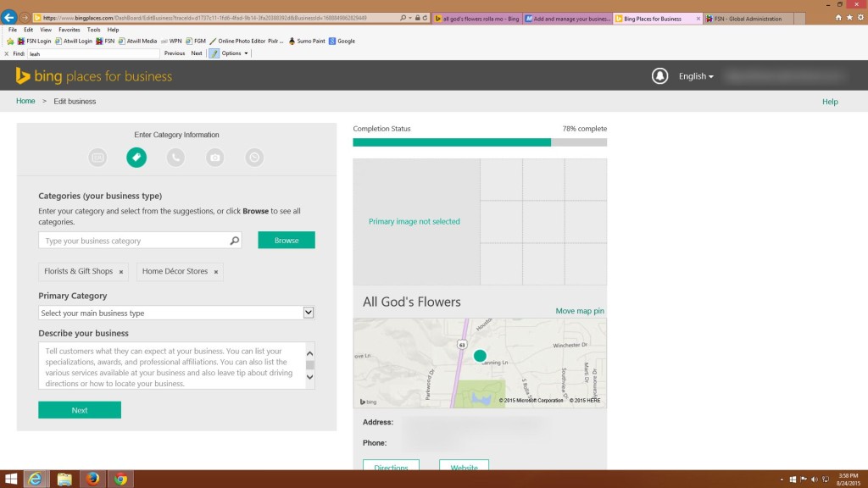
Task: Expand the address bar search dropdown arrow
Action: click(x=409, y=18)
